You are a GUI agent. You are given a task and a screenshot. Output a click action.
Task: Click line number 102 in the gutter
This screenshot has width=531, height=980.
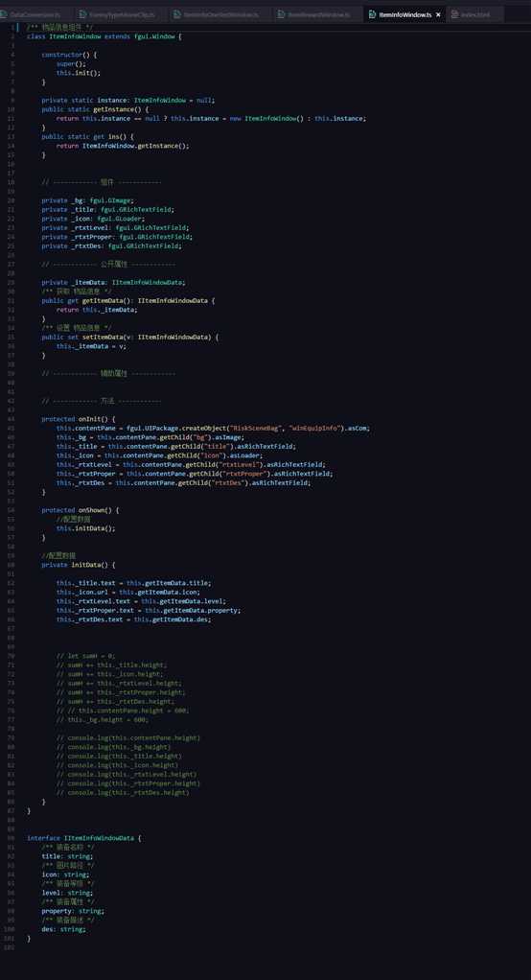[x=11, y=947]
